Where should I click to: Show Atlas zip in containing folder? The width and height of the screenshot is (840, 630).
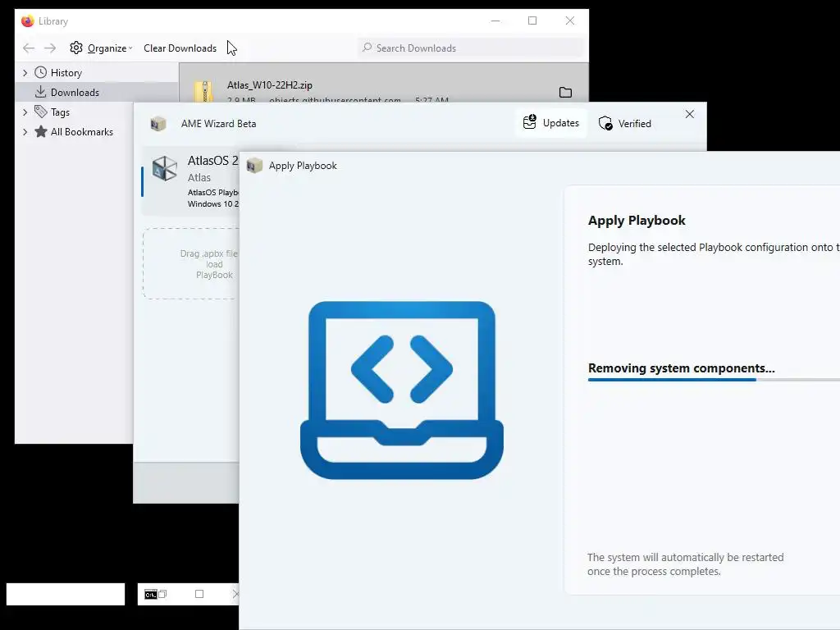coord(565,92)
